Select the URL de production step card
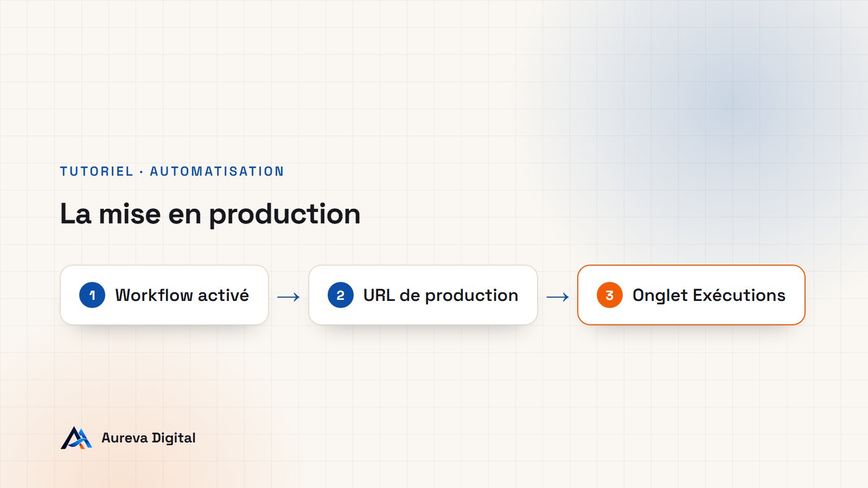Viewport: 868px width, 488px height. click(423, 295)
